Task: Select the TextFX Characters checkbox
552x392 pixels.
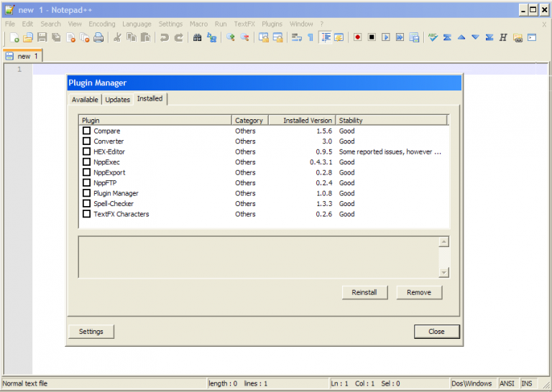Action: [87, 214]
